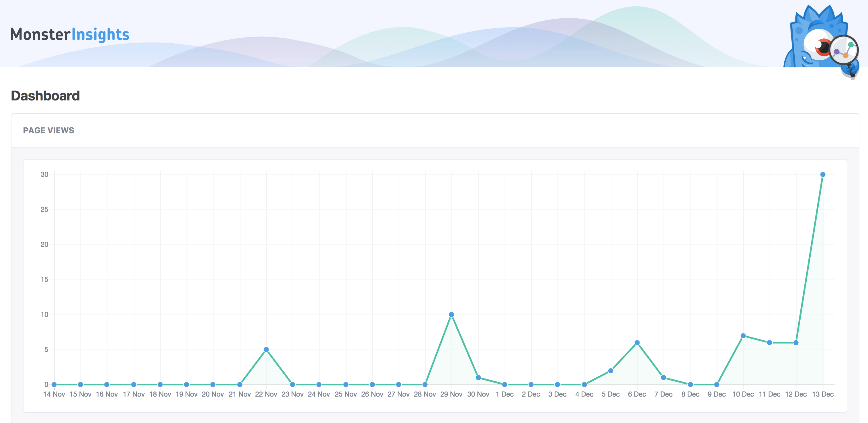Click the 29 Nov x-axis label
868x423 pixels.
pyautogui.click(x=451, y=394)
